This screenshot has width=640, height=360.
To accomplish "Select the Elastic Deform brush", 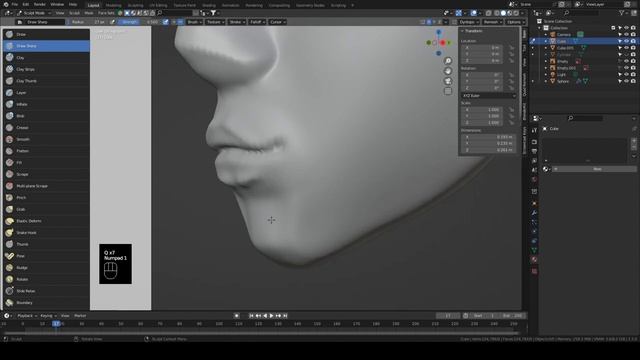I will [47, 221].
